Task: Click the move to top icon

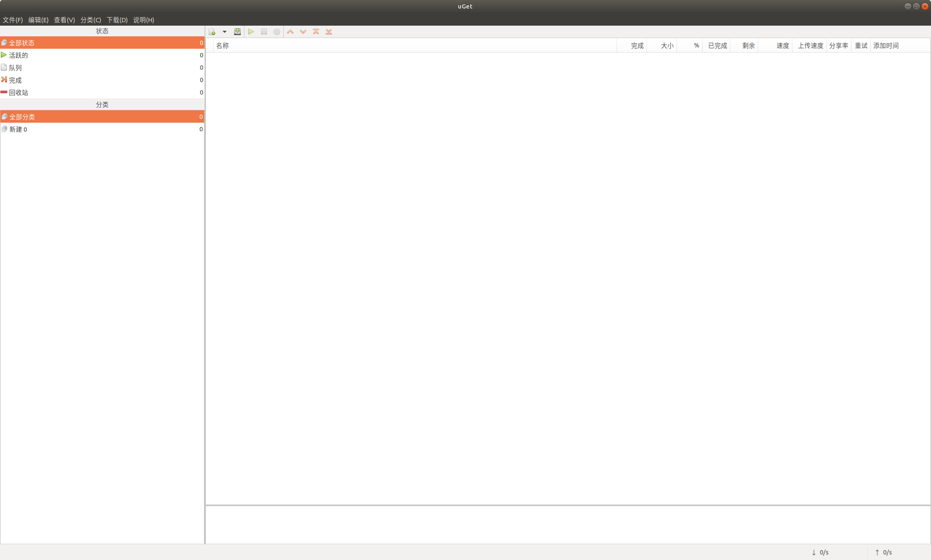Action: 316,32
